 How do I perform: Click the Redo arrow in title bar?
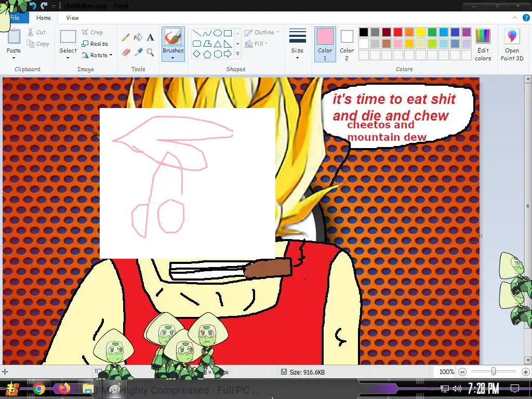(x=44, y=5)
